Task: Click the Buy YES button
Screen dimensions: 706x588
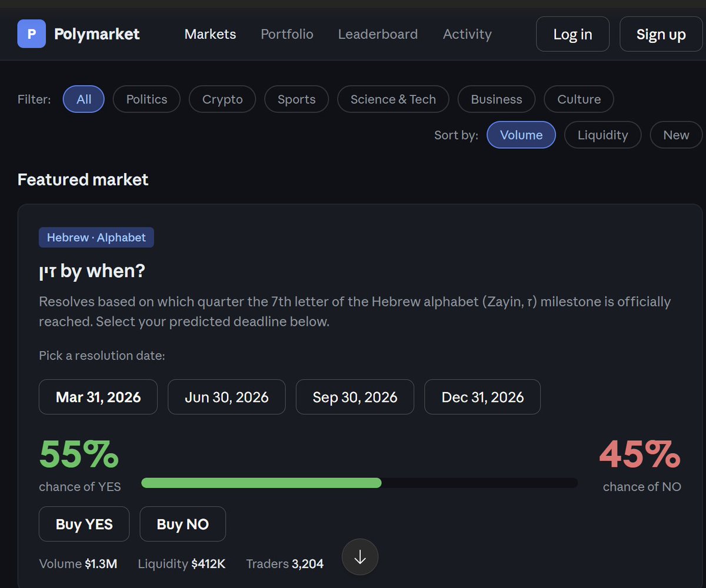Action: pyautogui.click(x=84, y=524)
